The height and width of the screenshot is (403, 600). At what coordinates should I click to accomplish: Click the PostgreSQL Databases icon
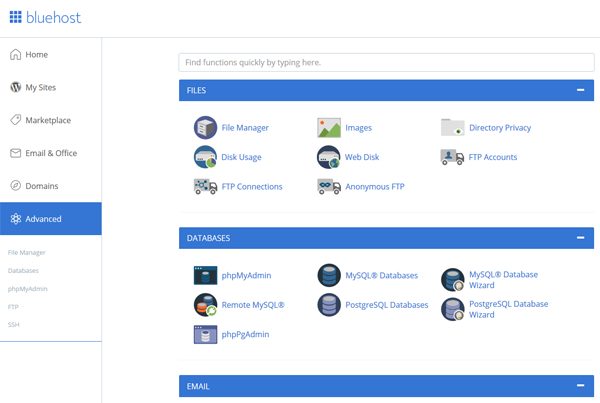pos(329,305)
